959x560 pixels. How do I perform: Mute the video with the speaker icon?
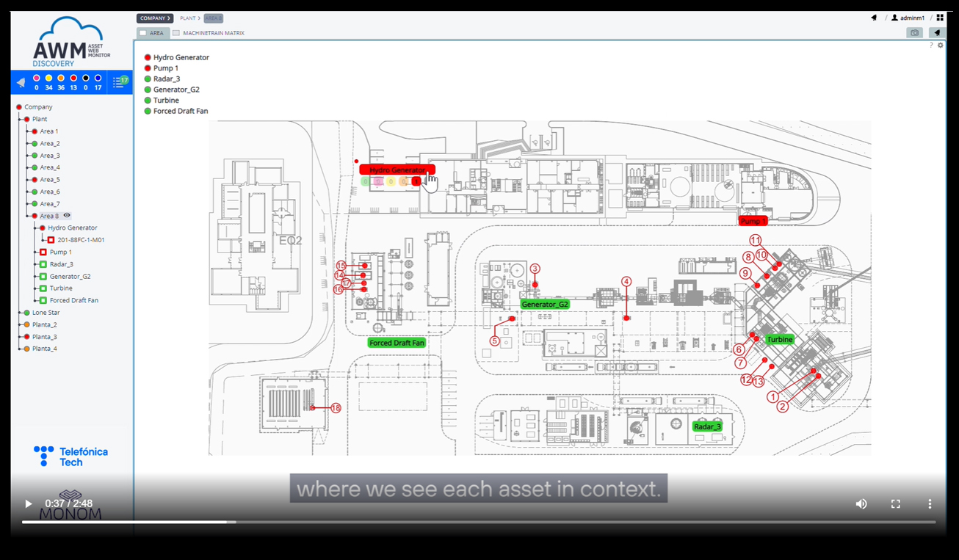tap(861, 503)
